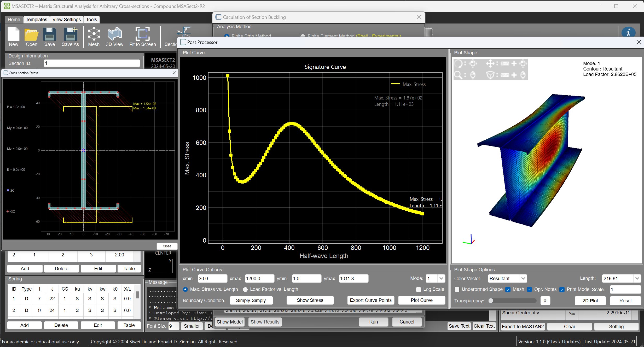Expand the Color Vector Resultant dropdown
Image resolution: width=644 pixels, height=347 pixels.
523,278
